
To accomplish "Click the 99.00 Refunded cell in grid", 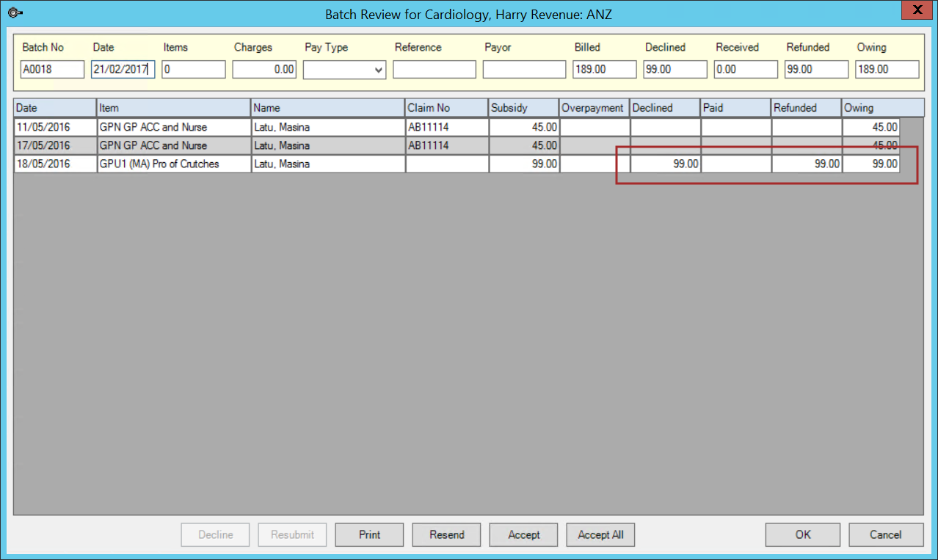I will (806, 164).
